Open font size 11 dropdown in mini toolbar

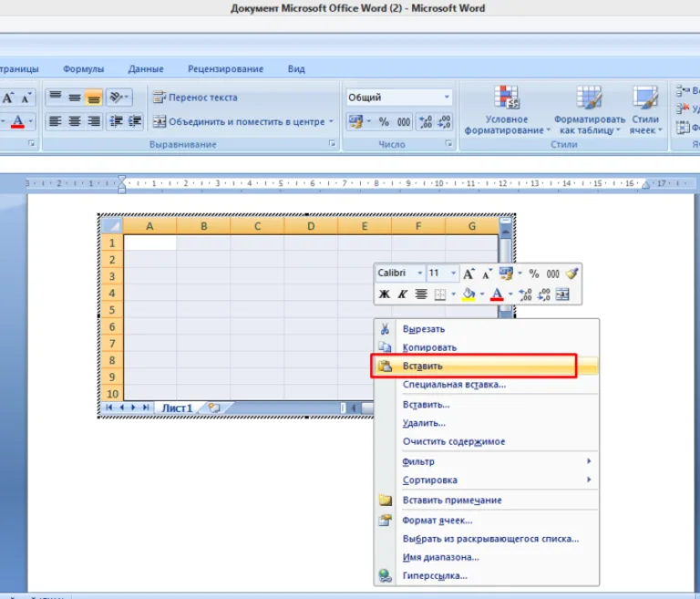[453, 273]
